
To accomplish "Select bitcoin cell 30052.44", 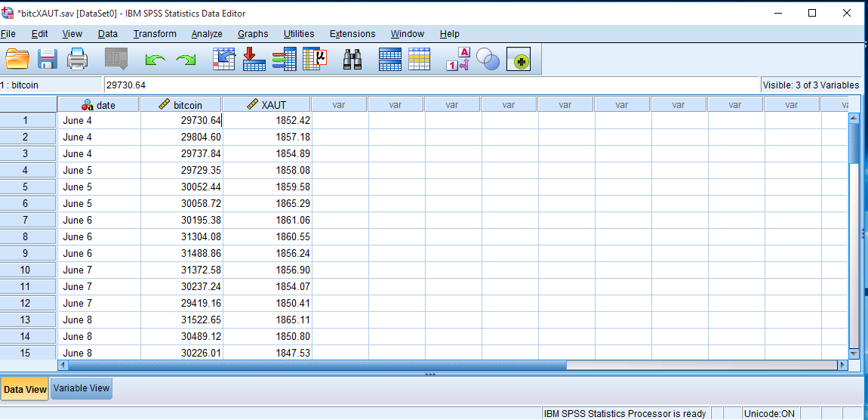I will [x=182, y=187].
